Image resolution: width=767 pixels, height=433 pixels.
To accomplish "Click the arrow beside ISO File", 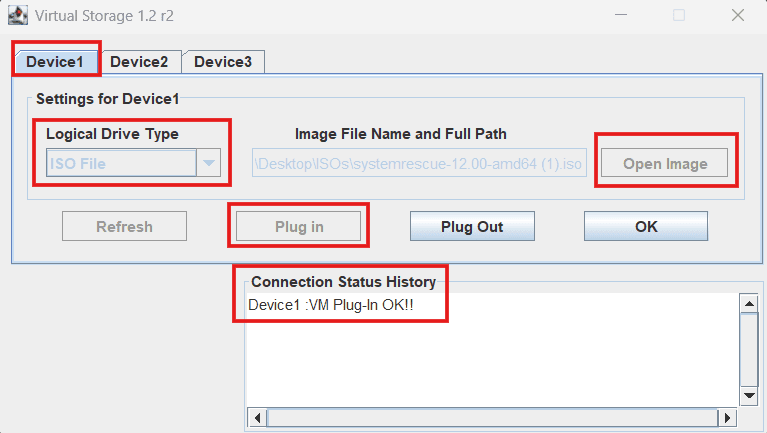I will [x=208, y=164].
